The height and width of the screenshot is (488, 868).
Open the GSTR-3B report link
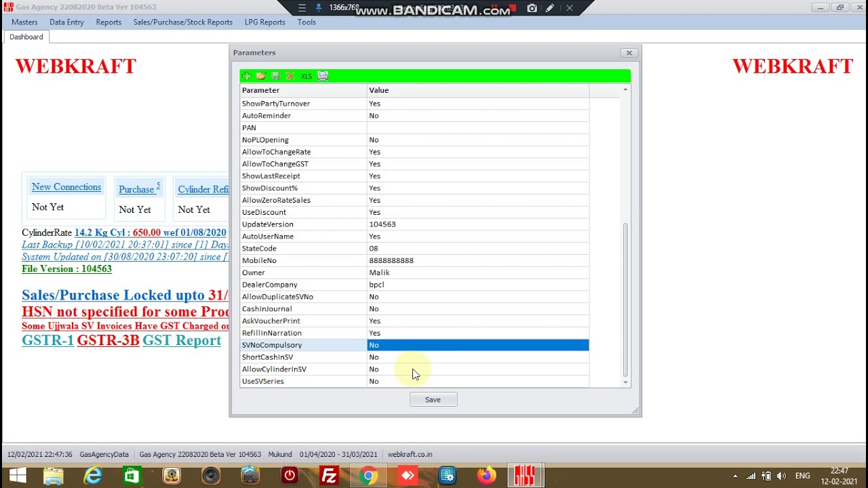click(108, 340)
